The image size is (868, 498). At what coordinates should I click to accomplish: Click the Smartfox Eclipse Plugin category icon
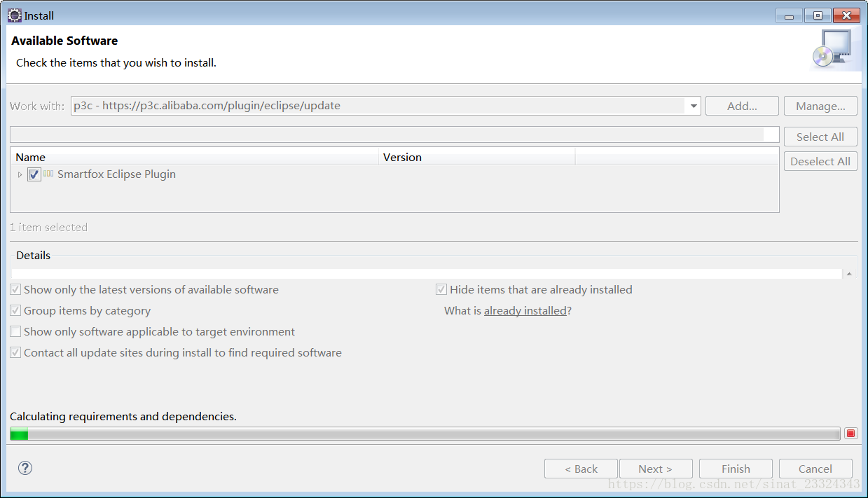click(x=48, y=174)
